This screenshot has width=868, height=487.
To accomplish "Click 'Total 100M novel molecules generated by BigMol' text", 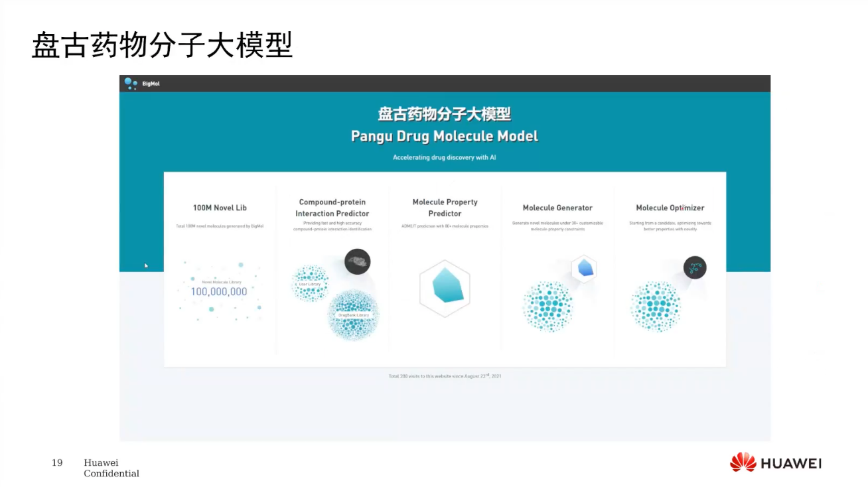I will click(x=220, y=226).
